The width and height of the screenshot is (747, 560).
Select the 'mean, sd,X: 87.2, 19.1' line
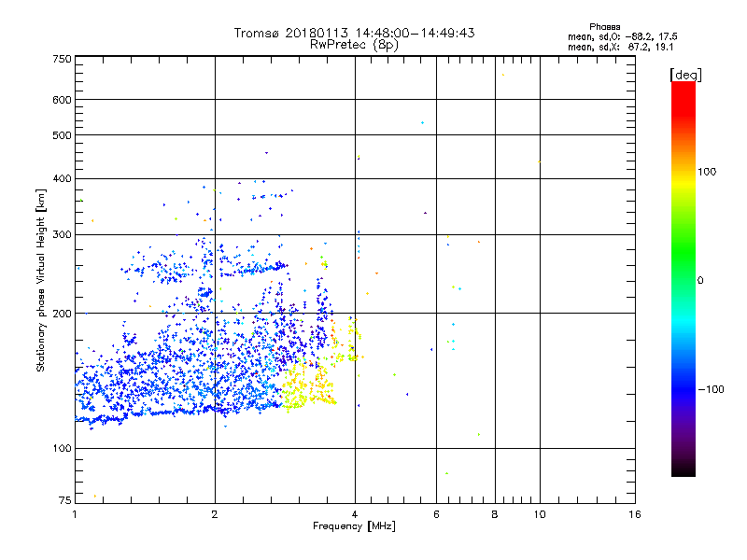[620, 47]
